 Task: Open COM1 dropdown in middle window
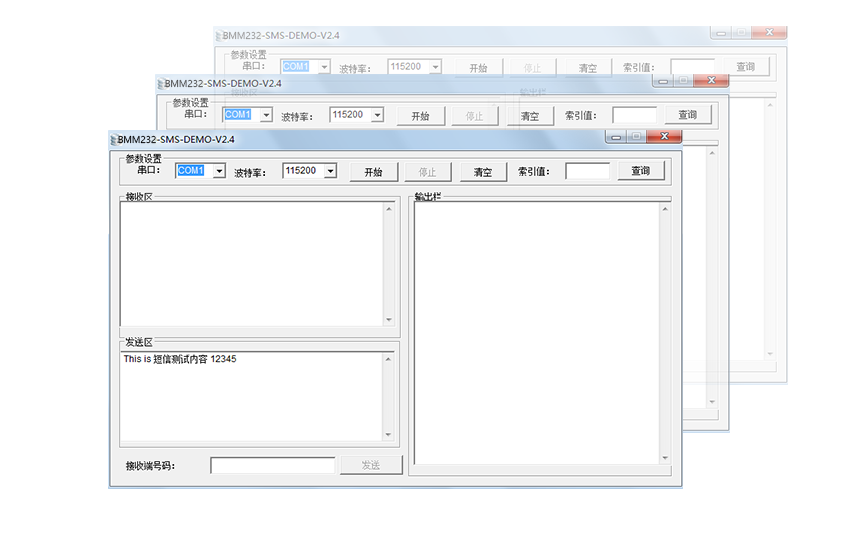pyautogui.click(x=266, y=115)
